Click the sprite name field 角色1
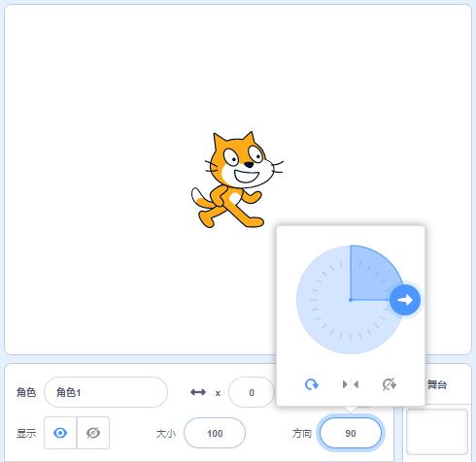Viewport: 476px width, 462px height. pos(106,392)
